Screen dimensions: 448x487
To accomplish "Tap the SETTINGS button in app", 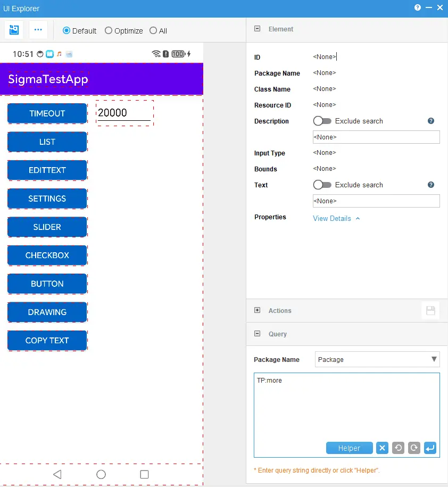I will tap(47, 199).
